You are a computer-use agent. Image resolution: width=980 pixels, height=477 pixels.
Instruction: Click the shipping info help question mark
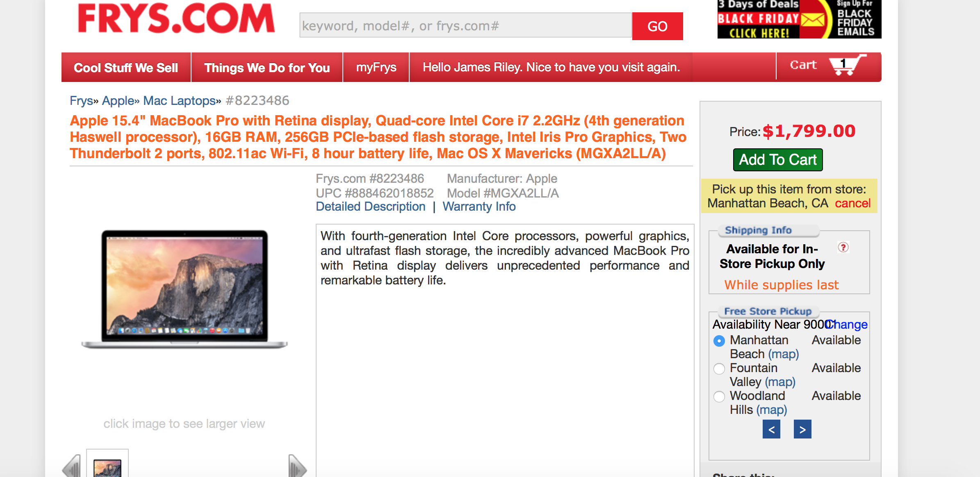[x=843, y=248]
